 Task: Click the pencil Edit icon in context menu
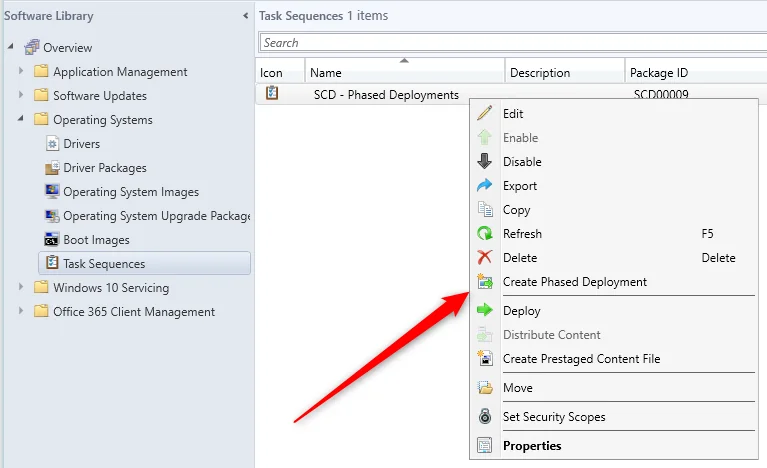pyautogui.click(x=485, y=114)
